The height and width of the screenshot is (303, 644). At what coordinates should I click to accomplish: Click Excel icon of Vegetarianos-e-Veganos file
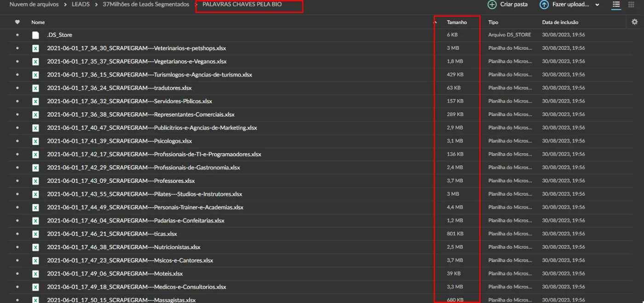point(35,62)
